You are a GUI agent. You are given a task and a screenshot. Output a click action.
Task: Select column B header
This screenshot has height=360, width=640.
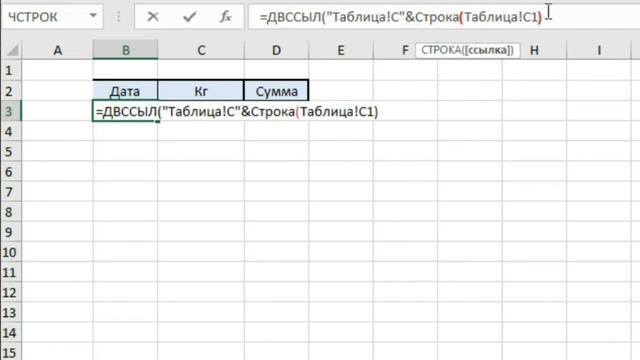pos(125,50)
